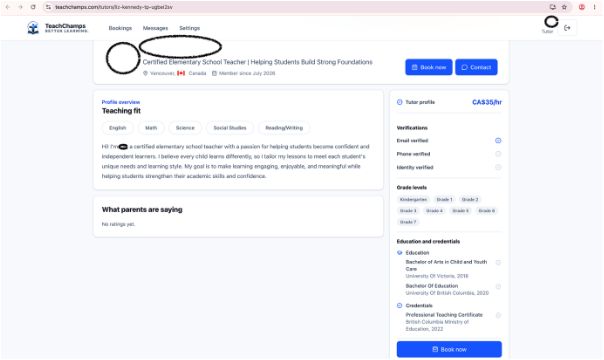Click the Email verified check icon
This screenshot has height=360, width=604.
(x=498, y=141)
